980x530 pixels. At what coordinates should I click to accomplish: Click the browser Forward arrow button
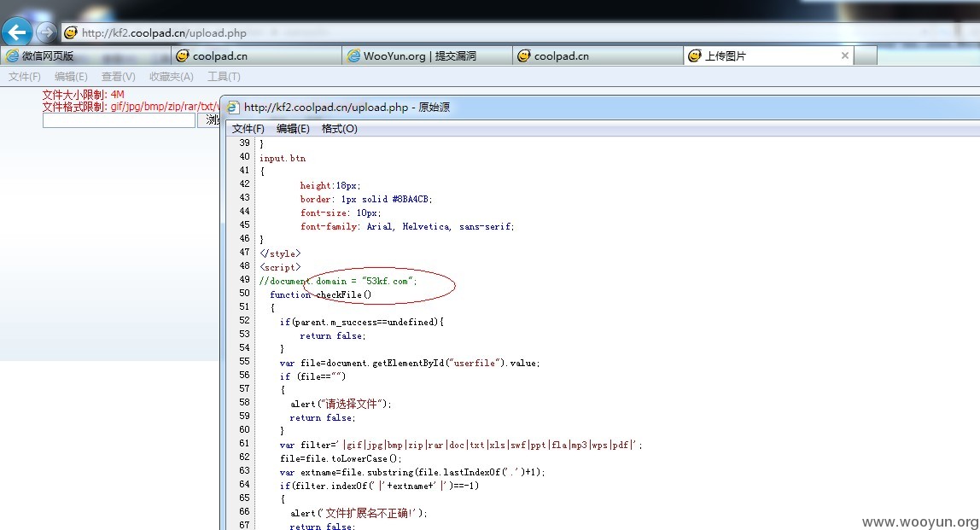46,32
